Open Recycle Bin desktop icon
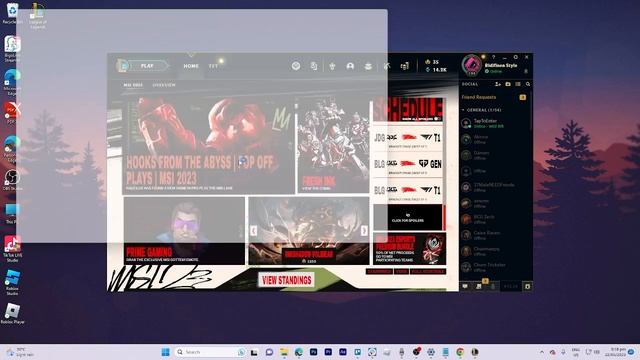 (12, 13)
